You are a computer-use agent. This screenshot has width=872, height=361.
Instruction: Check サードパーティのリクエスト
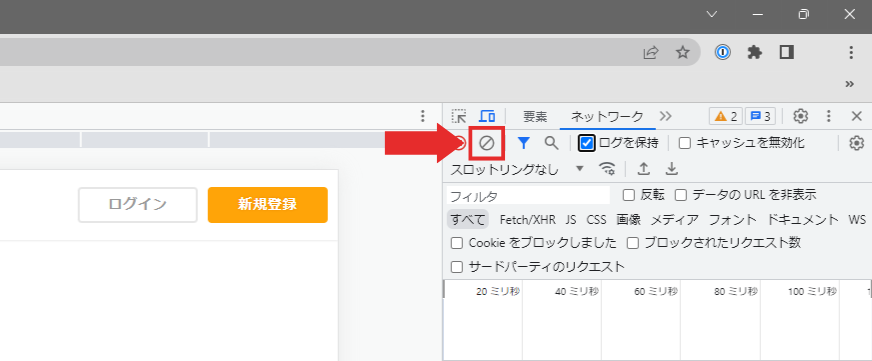pyautogui.click(x=457, y=267)
